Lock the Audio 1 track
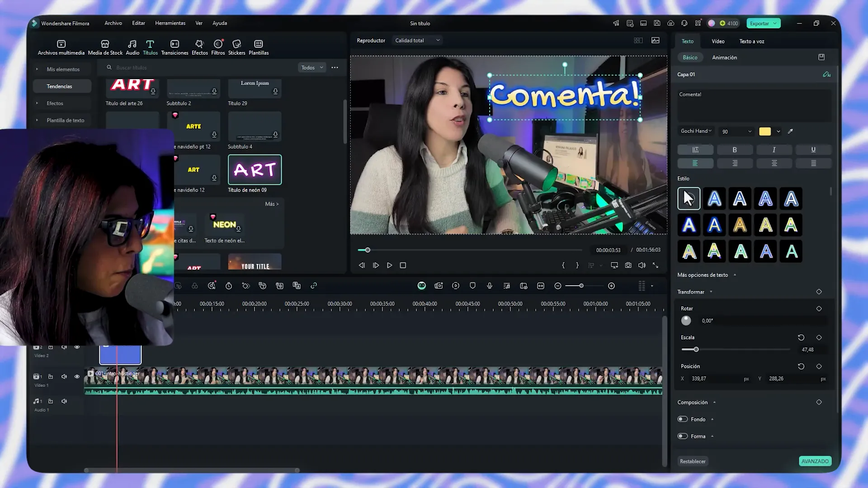This screenshot has height=488, width=868. [x=51, y=401]
